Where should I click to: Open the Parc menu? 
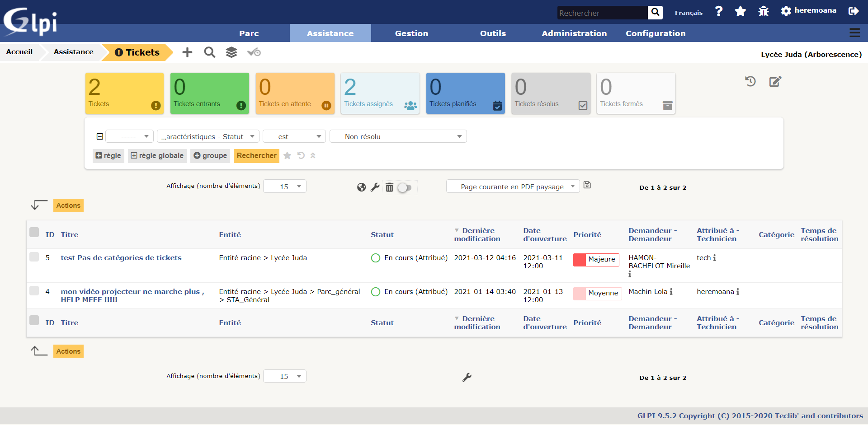249,33
